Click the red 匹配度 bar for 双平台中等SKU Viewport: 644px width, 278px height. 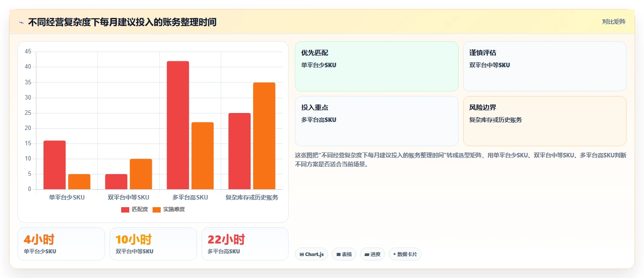pos(116,182)
